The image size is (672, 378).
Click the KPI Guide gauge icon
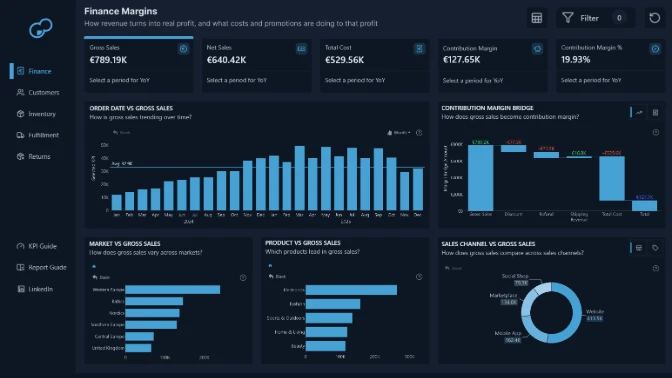click(x=20, y=246)
